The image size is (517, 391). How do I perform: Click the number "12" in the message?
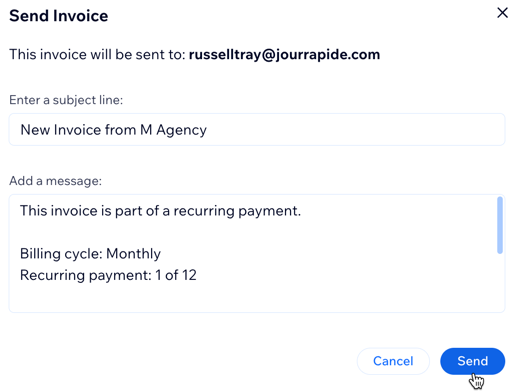pyautogui.click(x=189, y=275)
